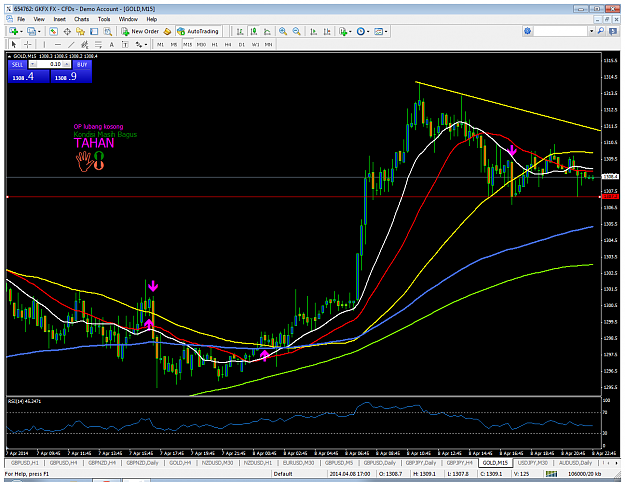Zoom in on the chart
The width and height of the screenshot is (625, 482).
pyautogui.click(x=283, y=31)
